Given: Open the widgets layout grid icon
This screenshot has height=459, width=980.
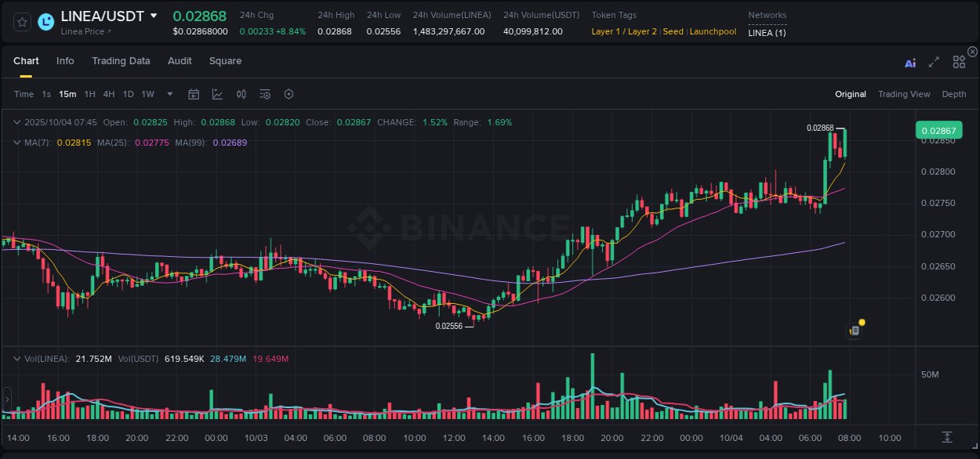Looking at the screenshot, I should (x=958, y=61).
